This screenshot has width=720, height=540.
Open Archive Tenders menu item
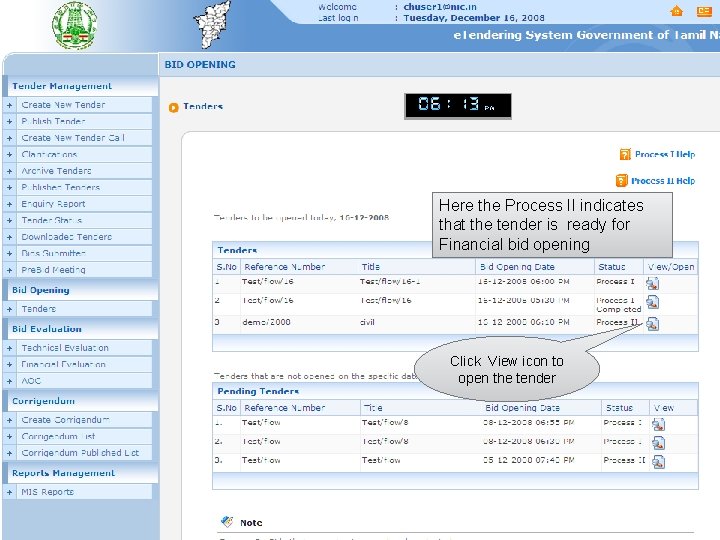click(x=56, y=171)
